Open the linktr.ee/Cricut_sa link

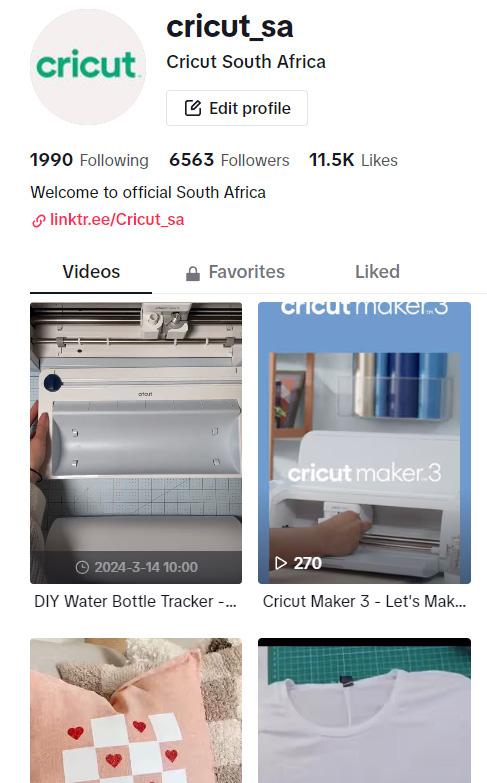coord(117,220)
